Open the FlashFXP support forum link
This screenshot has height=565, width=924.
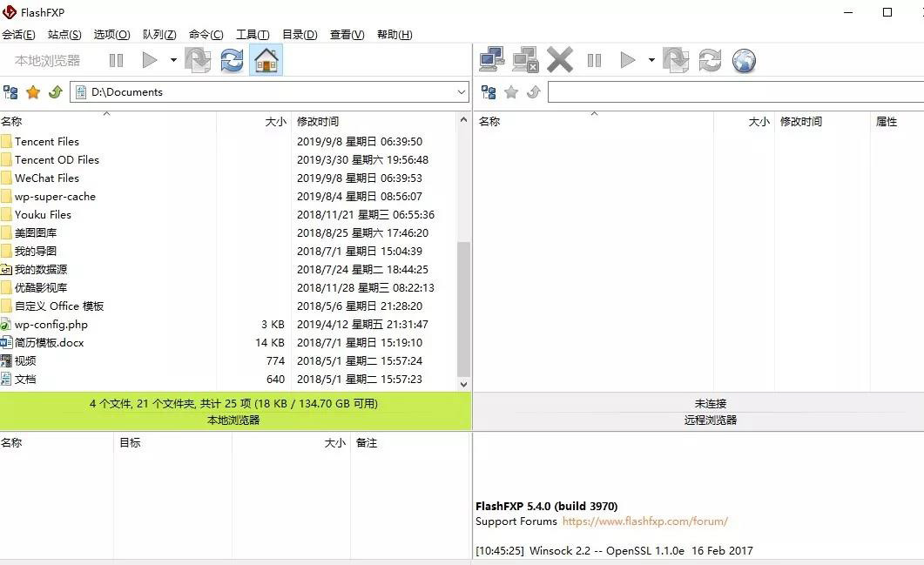[x=644, y=521]
